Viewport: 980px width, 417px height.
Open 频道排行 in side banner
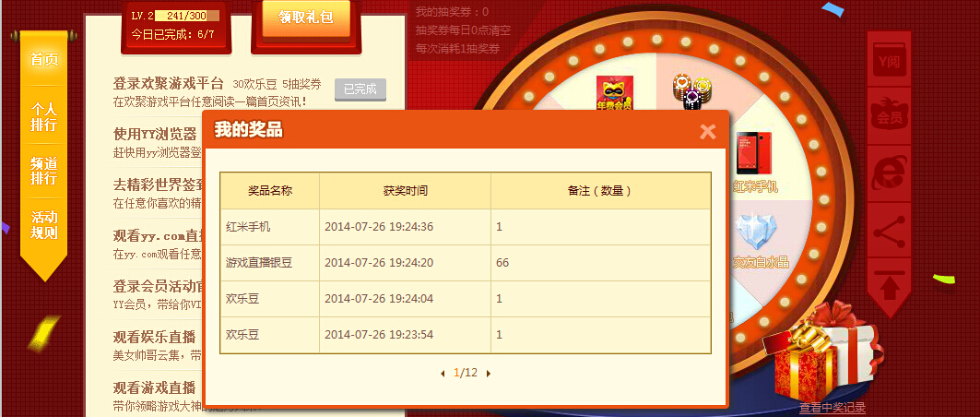pyautogui.click(x=43, y=171)
